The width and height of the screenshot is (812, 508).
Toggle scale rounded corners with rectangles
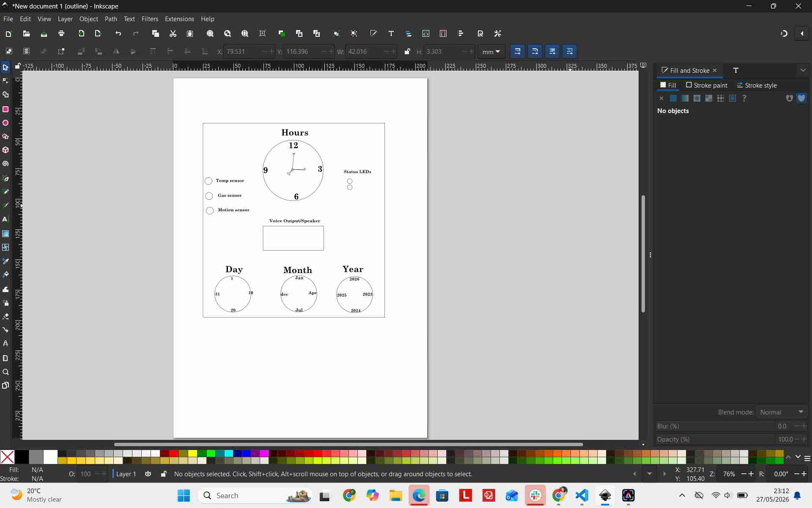(535, 52)
